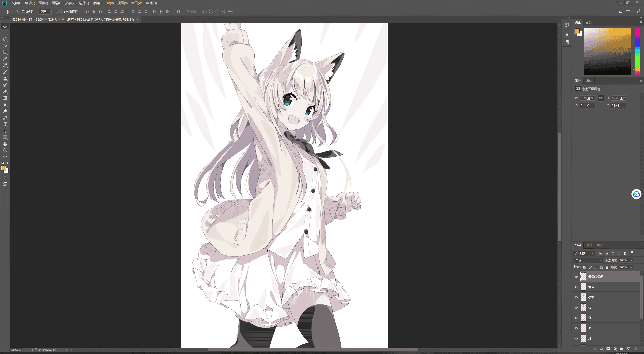Open the 图层 auto-select target dropdown
Viewport: 644px width, 354px height.
(45, 12)
